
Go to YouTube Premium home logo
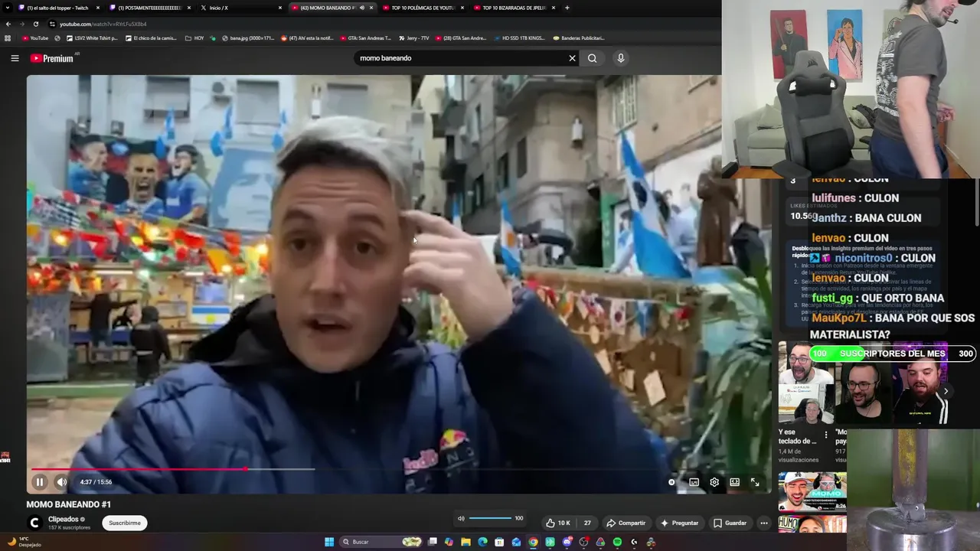52,58
